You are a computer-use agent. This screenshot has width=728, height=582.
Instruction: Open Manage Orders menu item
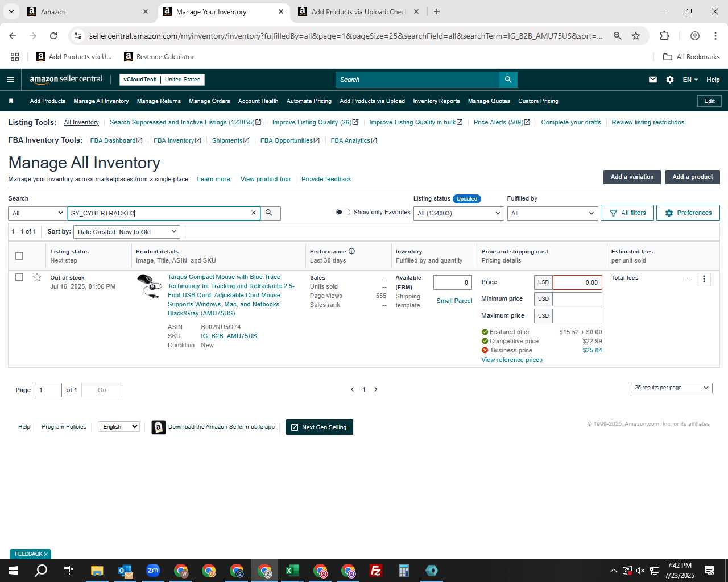point(209,101)
